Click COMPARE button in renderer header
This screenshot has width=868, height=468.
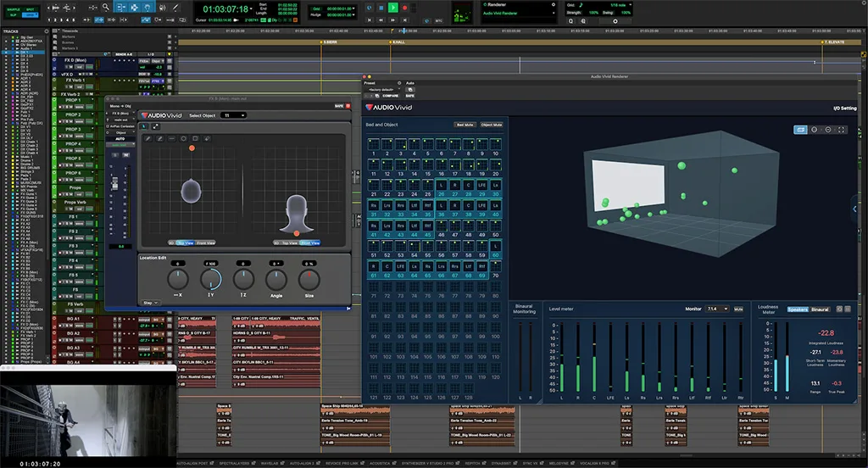click(x=390, y=95)
